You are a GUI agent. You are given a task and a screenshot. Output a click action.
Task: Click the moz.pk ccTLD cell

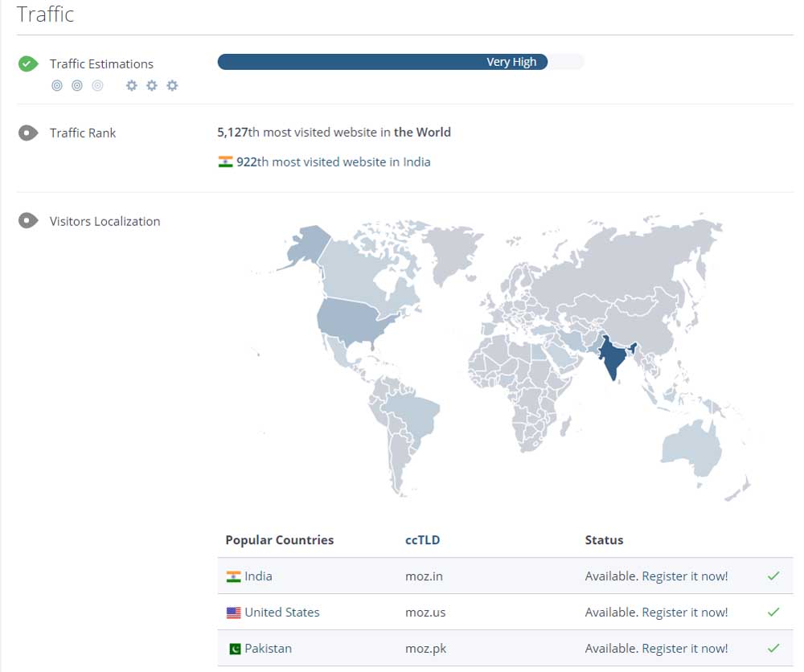[425, 649]
